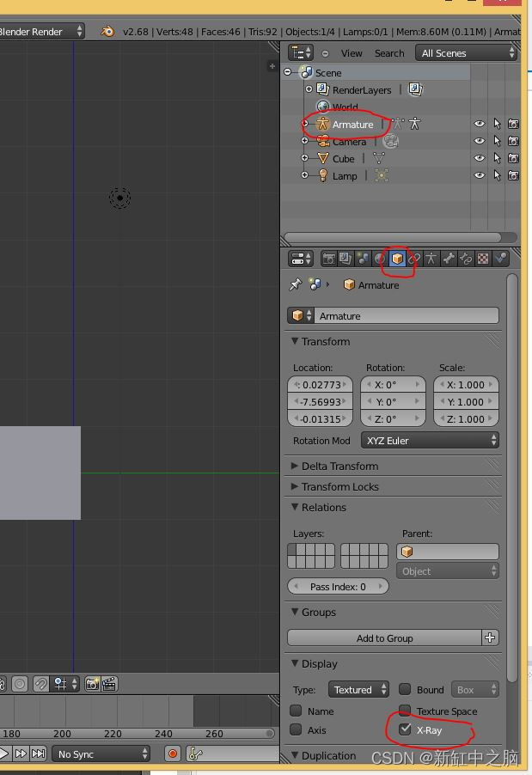Collapse the Transform panel

(295, 341)
